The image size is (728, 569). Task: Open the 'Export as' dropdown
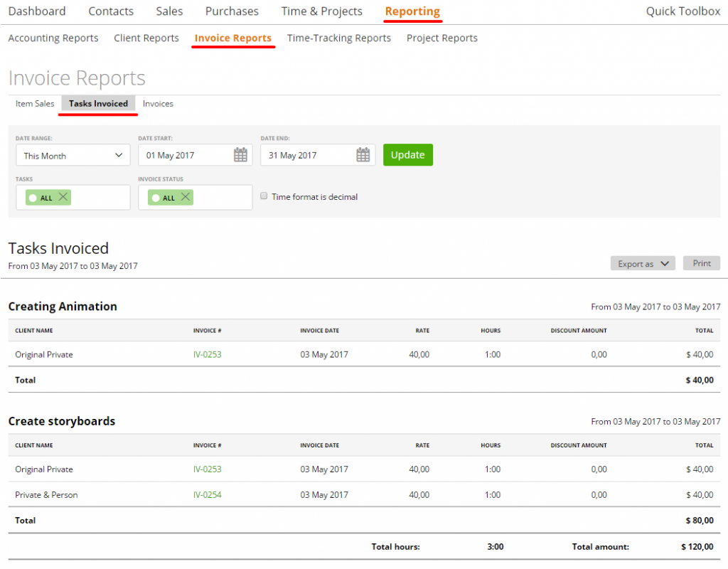pyautogui.click(x=642, y=263)
